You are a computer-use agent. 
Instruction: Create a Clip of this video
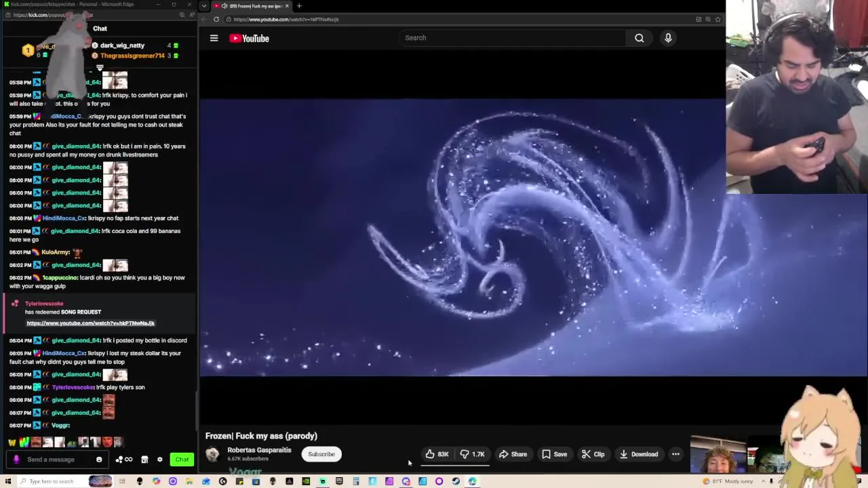593,454
